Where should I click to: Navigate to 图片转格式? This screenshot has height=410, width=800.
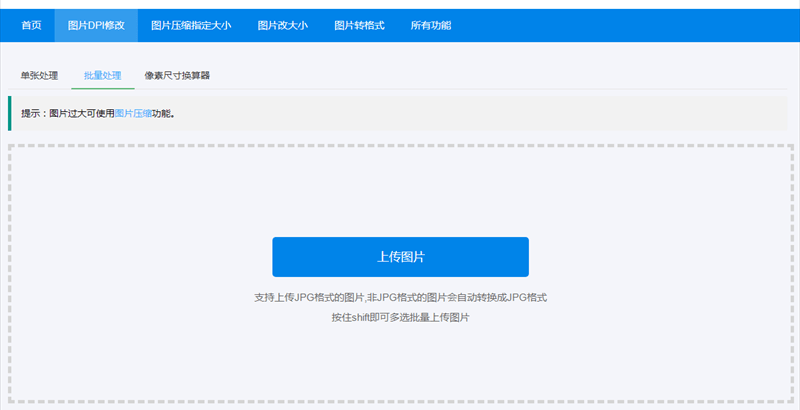(359, 24)
